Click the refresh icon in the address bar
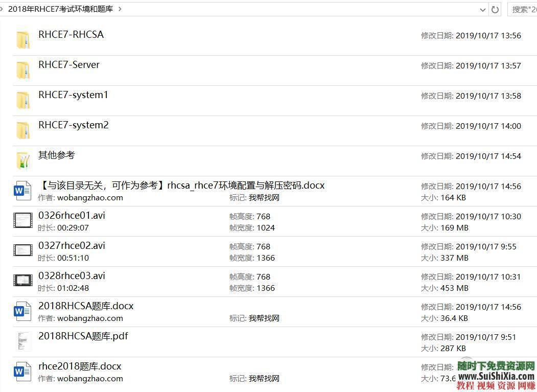Image resolution: width=537 pixels, height=392 pixels. click(495, 9)
